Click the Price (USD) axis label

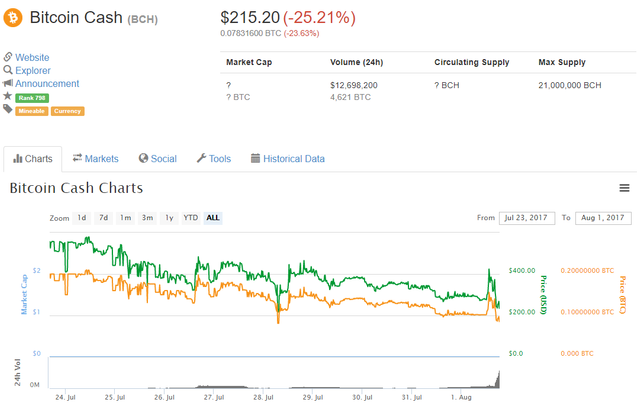pyautogui.click(x=543, y=295)
